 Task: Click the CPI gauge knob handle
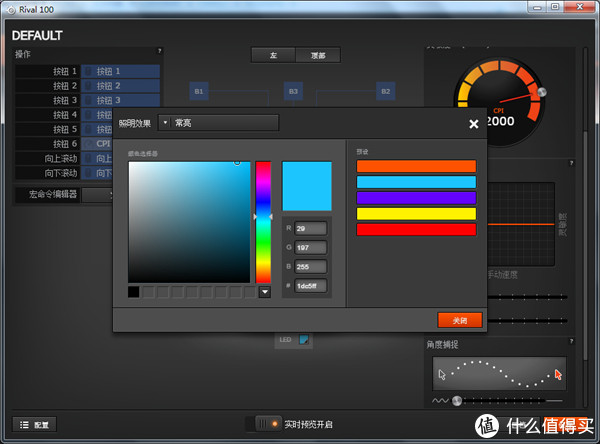pyautogui.click(x=541, y=92)
